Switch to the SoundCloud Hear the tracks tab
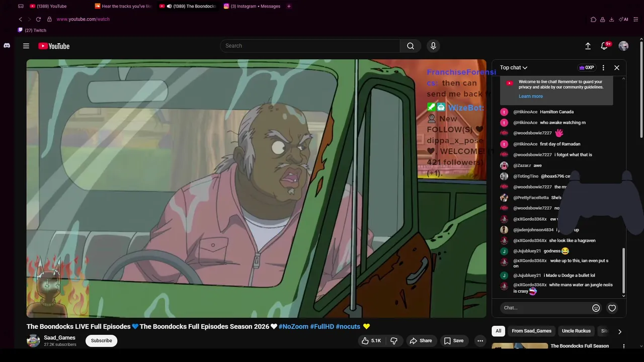The width and height of the screenshot is (644, 362). pyautogui.click(x=123, y=6)
